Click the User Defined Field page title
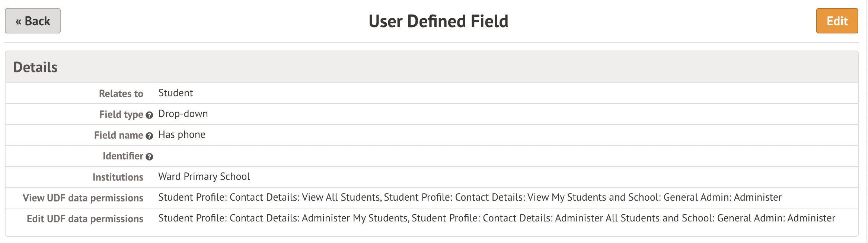Screen dimensions: 868x243 (438, 21)
